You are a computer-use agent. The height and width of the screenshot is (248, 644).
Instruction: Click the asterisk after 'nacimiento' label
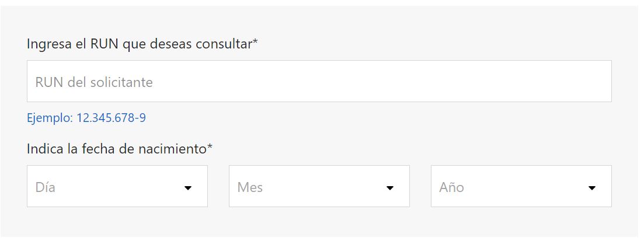[x=210, y=148]
